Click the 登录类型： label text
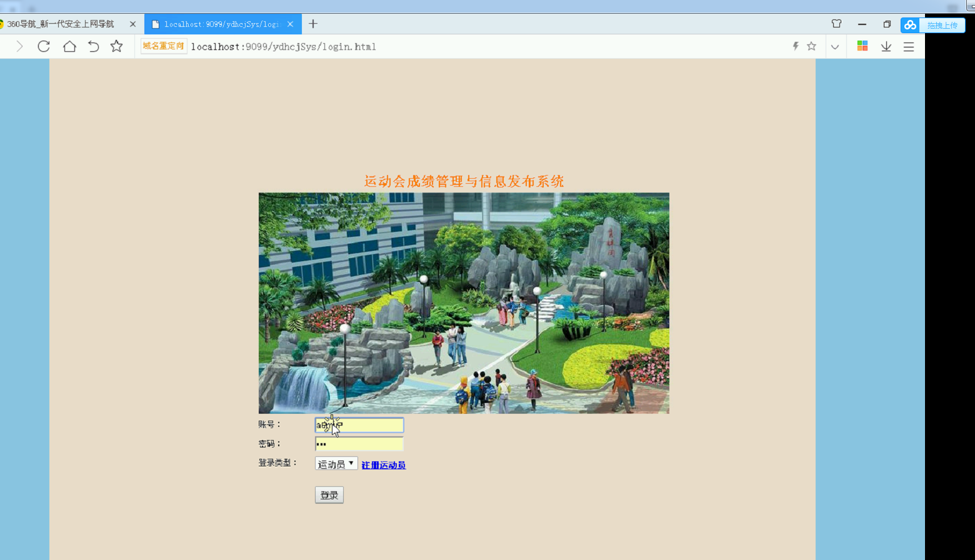Screen dimensions: 975x560 (278, 463)
